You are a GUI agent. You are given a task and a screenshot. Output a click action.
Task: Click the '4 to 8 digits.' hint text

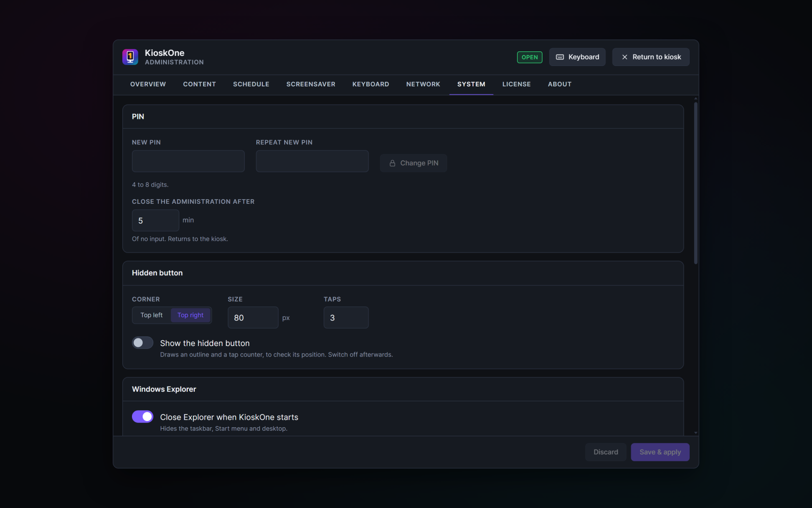150,185
